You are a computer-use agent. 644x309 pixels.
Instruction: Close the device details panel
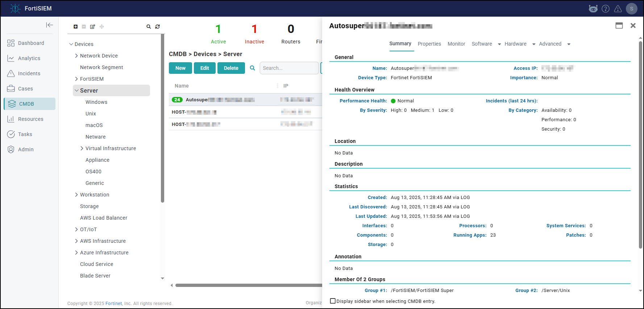coord(633,25)
